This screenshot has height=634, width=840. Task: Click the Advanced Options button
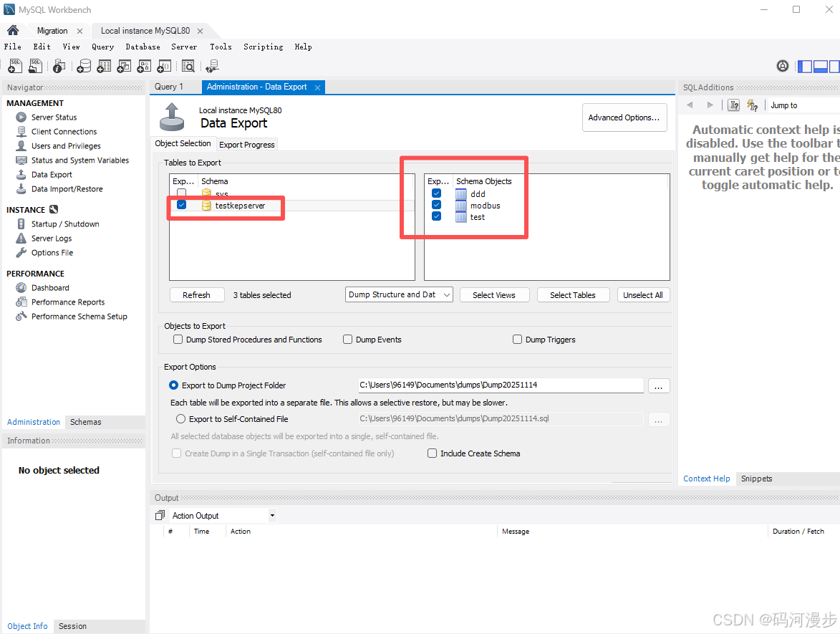click(624, 117)
